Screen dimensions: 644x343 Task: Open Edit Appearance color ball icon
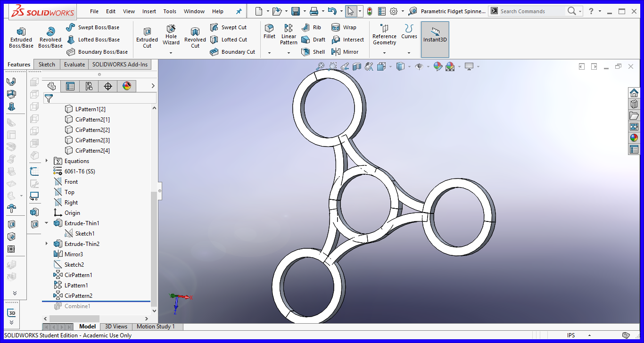coord(438,66)
